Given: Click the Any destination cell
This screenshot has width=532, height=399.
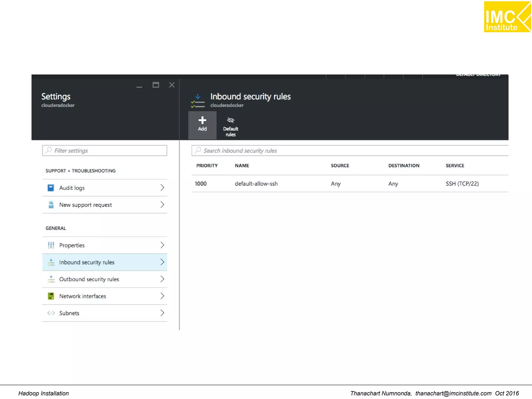Looking at the screenshot, I should (x=393, y=184).
